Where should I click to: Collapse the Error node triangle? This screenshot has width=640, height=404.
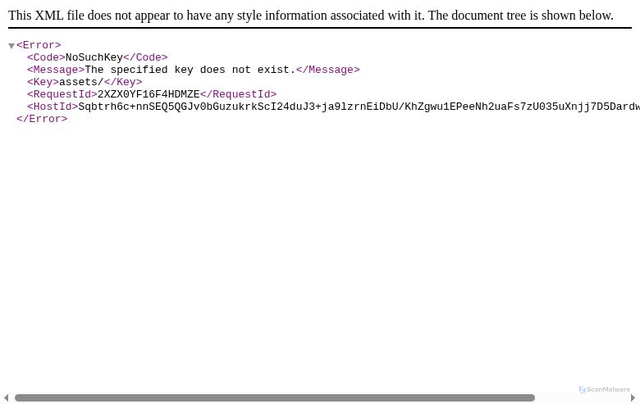[11, 46]
